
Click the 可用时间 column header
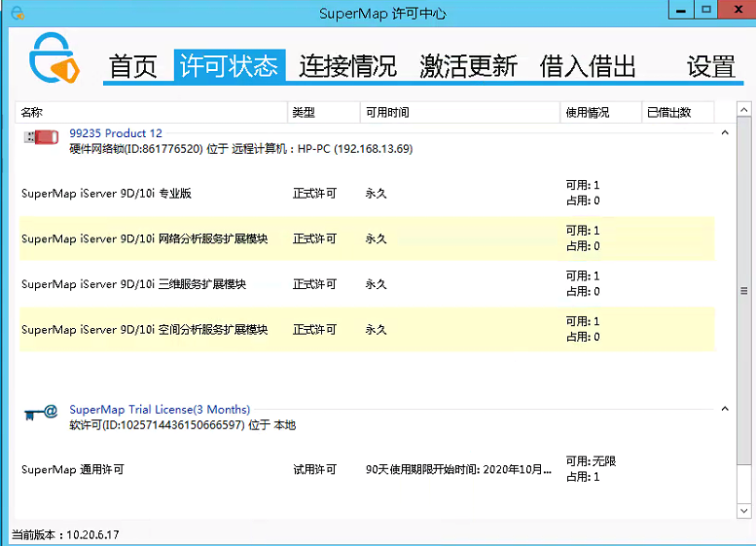coord(460,112)
